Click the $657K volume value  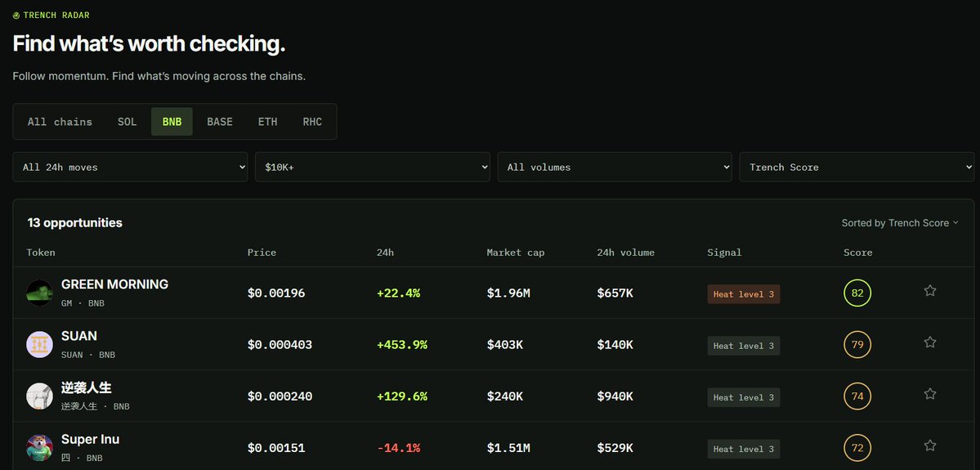(615, 293)
